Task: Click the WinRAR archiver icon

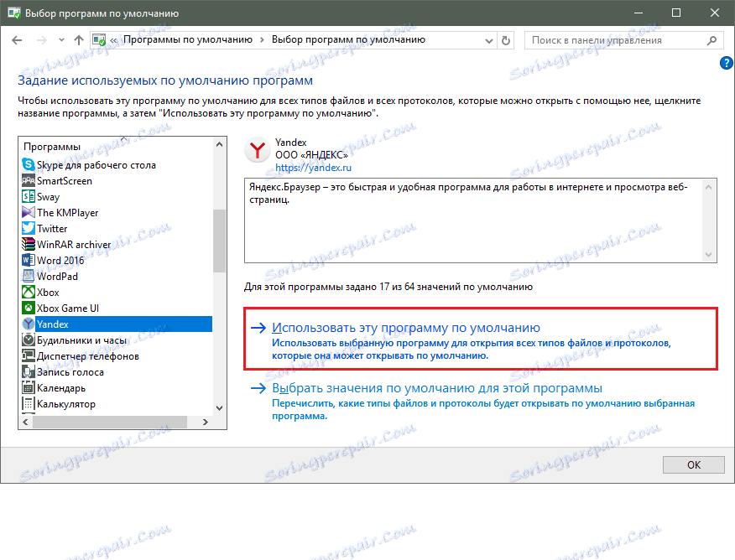Action: tap(29, 245)
